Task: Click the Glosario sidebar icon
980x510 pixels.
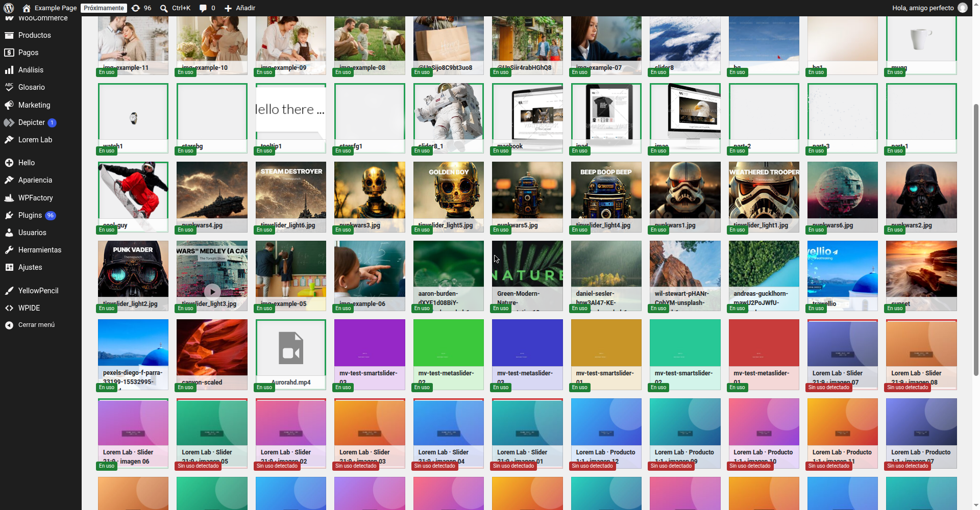Action: (x=9, y=87)
